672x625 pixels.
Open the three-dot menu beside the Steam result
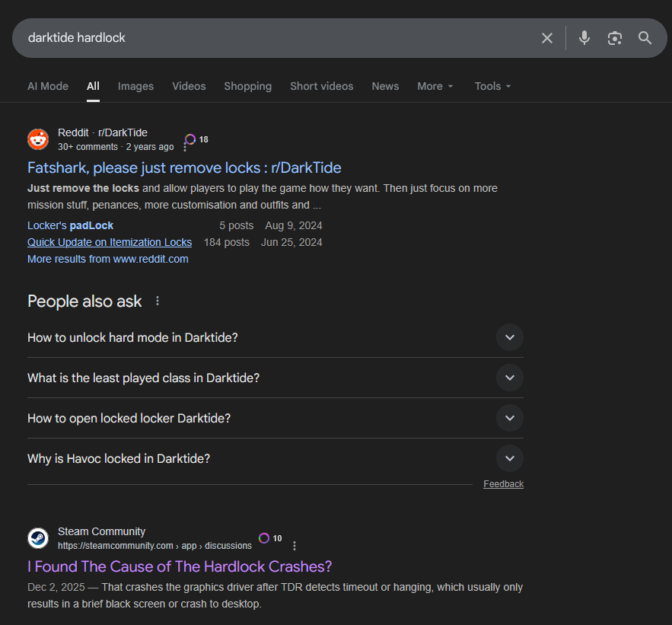pos(295,546)
